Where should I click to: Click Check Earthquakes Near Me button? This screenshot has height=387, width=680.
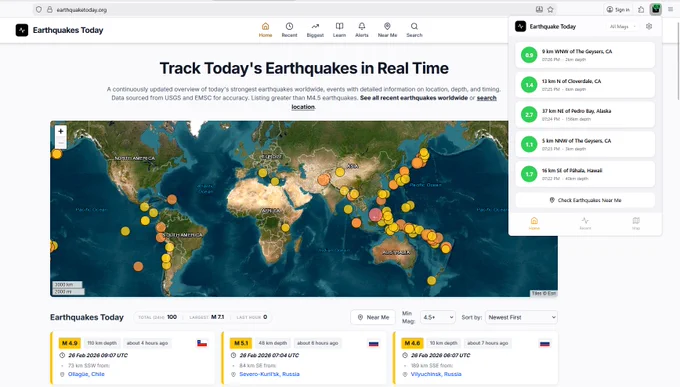point(585,200)
